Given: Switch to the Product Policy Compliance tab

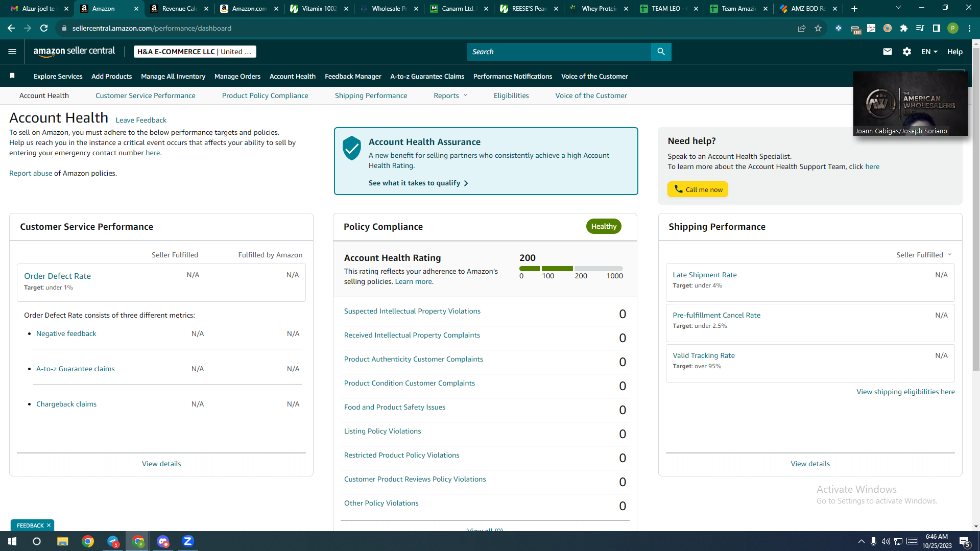Looking at the screenshot, I should pyautogui.click(x=265, y=95).
